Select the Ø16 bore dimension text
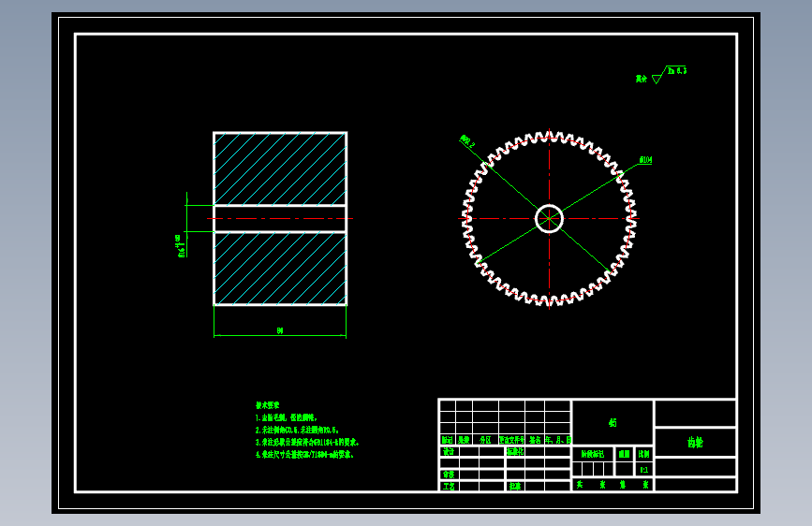This screenshot has width=812, height=526. coord(180,245)
